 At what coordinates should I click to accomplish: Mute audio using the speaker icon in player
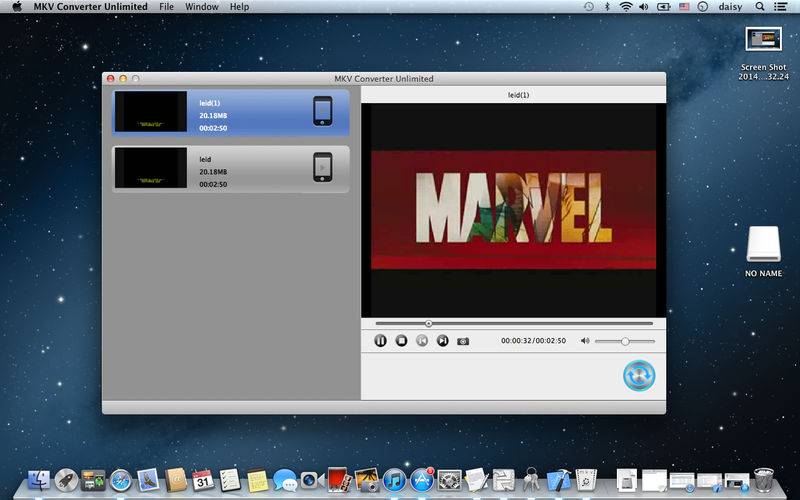point(585,341)
